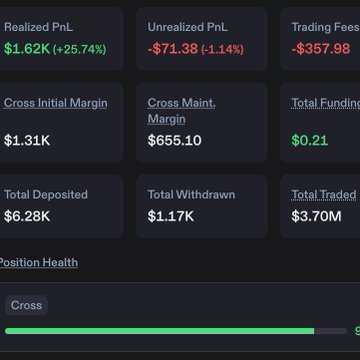Click the Total Withdrawn card title
The width and height of the screenshot is (360, 360).
(x=191, y=194)
